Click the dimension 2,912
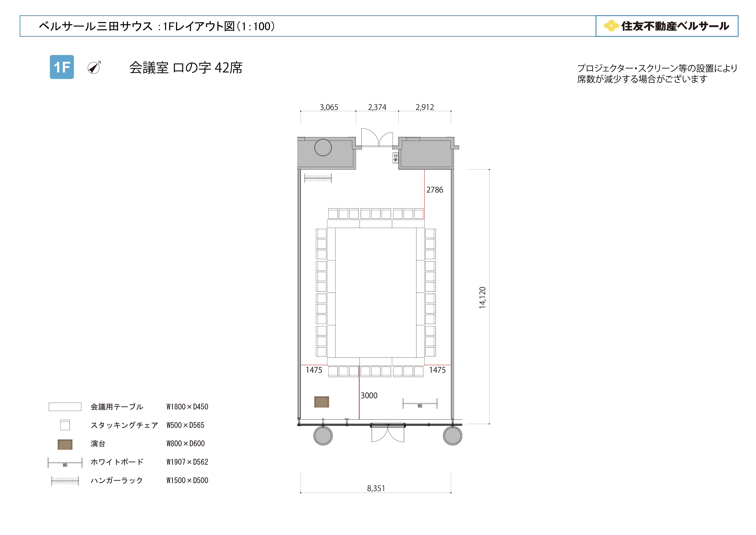756x535 pixels. (x=425, y=107)
